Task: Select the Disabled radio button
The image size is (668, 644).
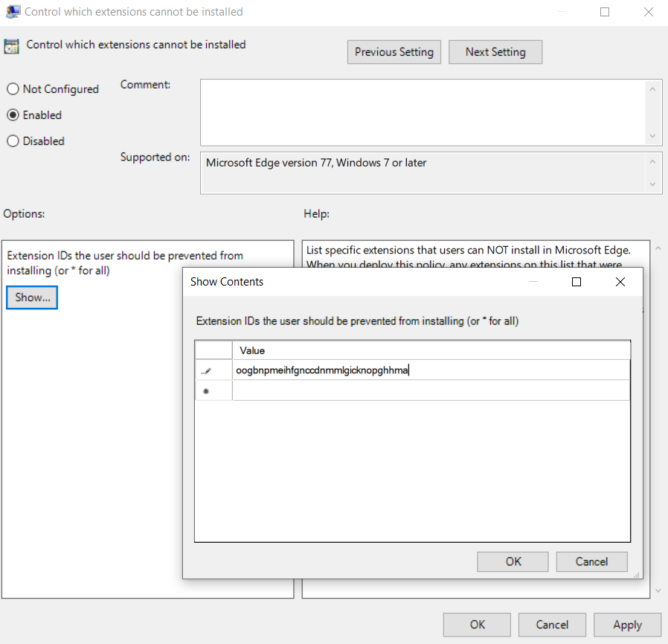Action: click(x=13, y=141)
